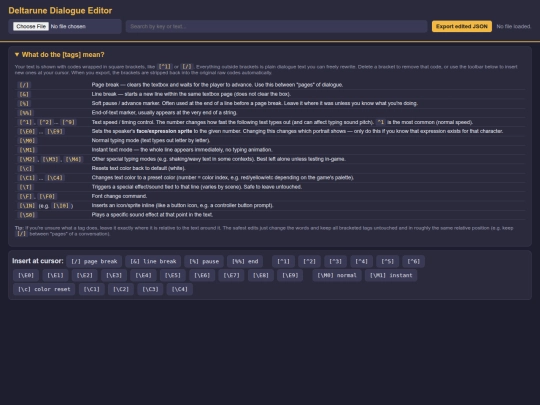Click the 'Changes text color to a preset color' description
The height and width of the screenshot is (405, 540).
pyautogui.click(x=223, y=178)
